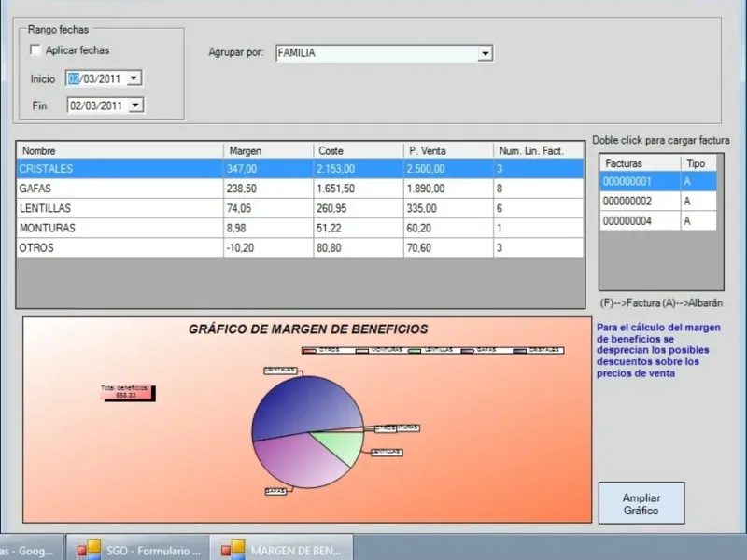Enable the Aplicar fechas checkbox
Viewport: 747px width, 560px height.
35,50
